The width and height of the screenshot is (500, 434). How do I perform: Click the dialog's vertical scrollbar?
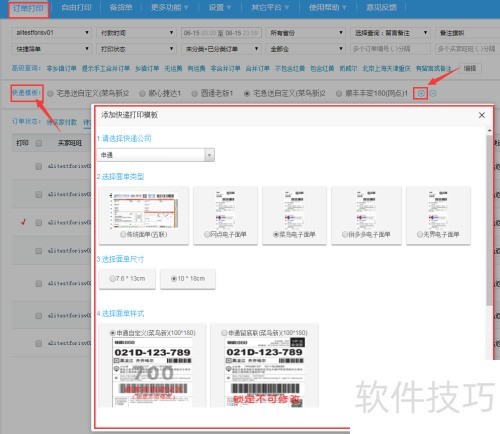(x=489, y=220)
